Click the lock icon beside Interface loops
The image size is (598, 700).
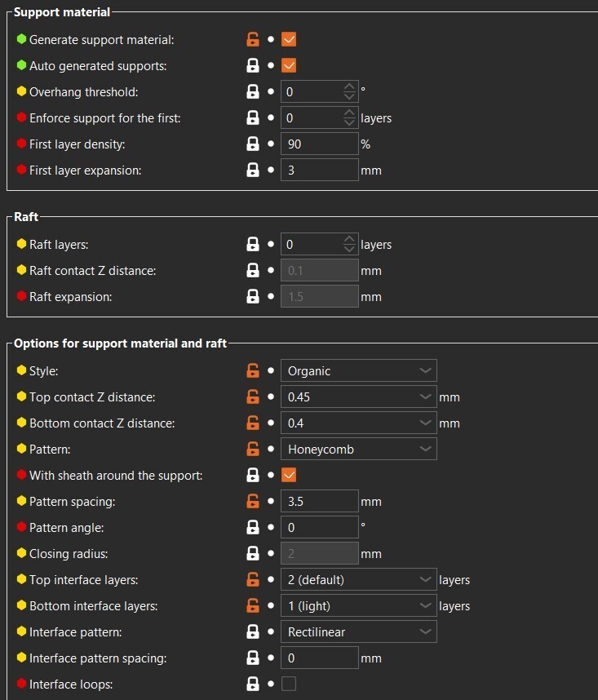tap(253, 684)
